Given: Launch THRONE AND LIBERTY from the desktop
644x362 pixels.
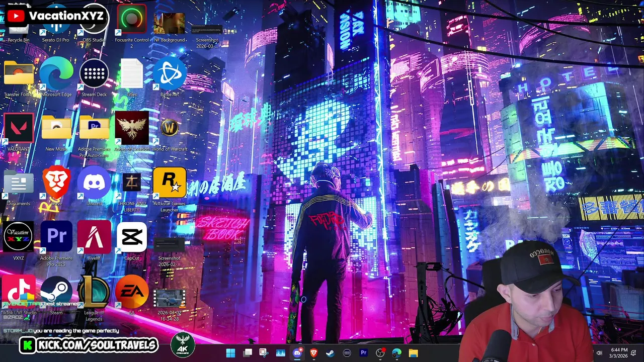Looking at the screenshot, I should pos(132,192).
